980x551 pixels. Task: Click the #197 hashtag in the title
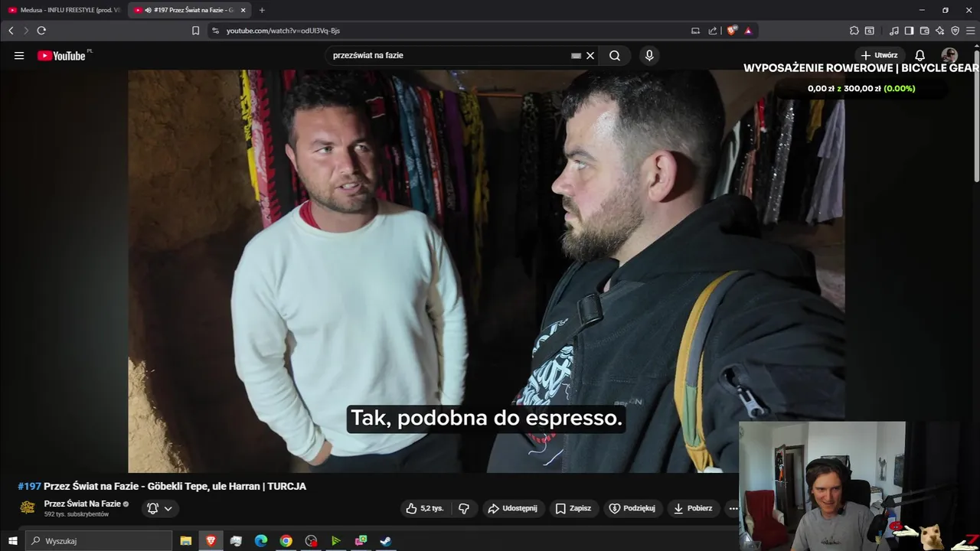click(29, 486)
